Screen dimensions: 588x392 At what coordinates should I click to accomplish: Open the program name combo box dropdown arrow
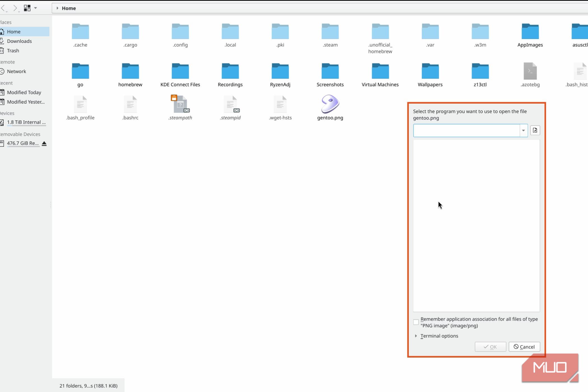coord(523,130)
